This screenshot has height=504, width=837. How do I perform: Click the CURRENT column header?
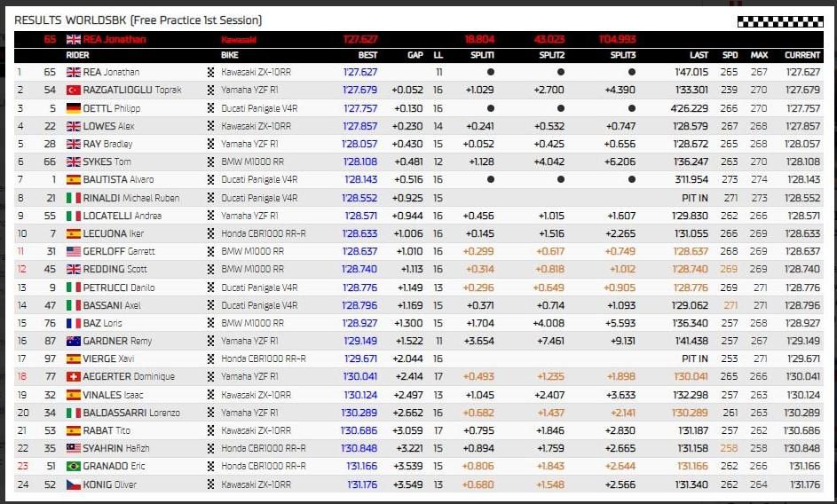[x=802, y=55]
